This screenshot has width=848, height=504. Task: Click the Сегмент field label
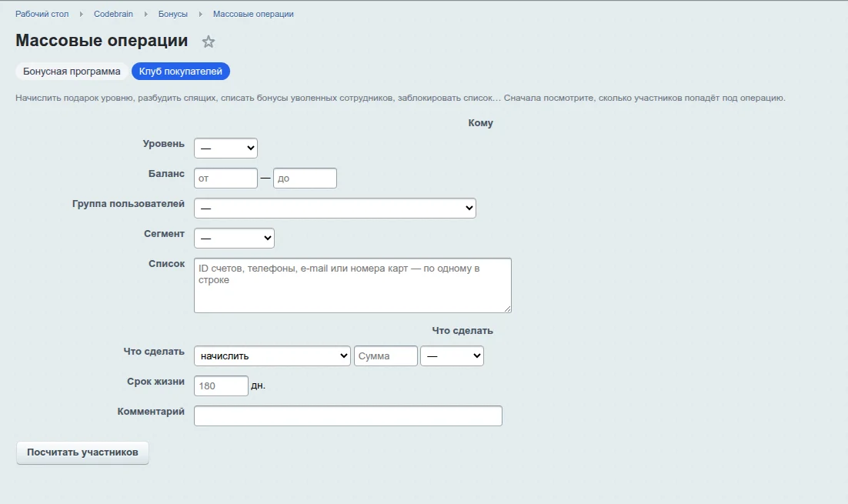click(165, 234)
